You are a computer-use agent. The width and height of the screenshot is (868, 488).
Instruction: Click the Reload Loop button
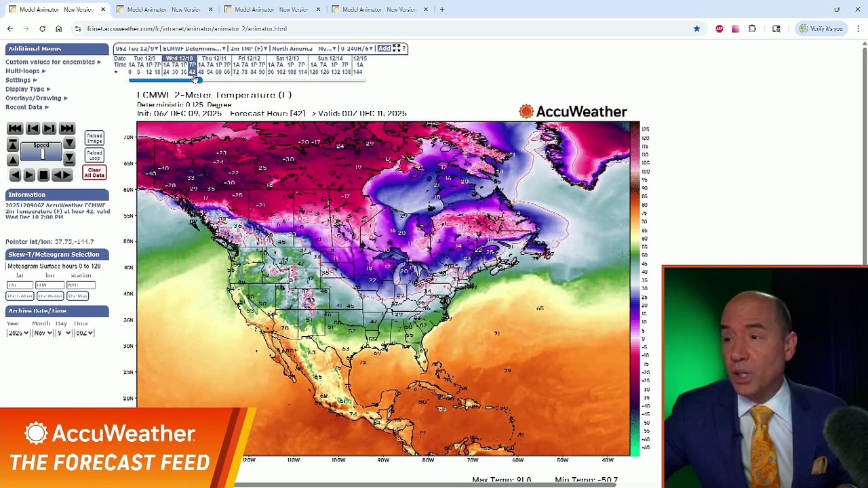94,155
